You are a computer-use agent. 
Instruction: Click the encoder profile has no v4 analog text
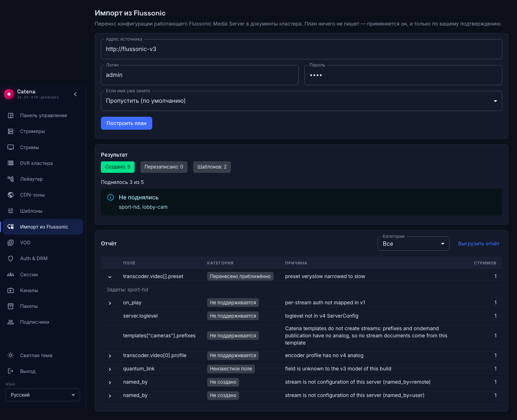(x=324, y=355)
